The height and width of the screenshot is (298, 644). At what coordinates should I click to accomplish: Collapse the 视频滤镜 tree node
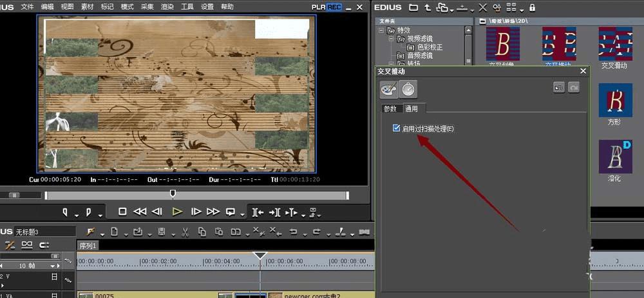tap(390, 39)
